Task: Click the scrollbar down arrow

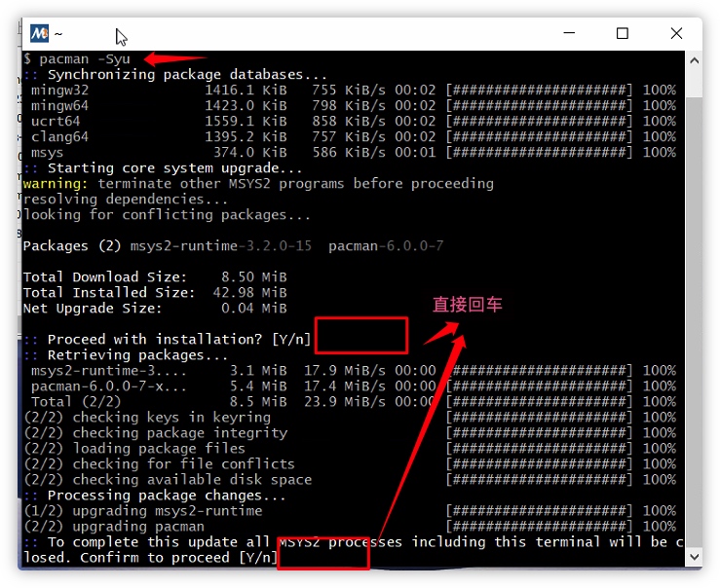Action: pyautogui.click(x=694, y=557)
